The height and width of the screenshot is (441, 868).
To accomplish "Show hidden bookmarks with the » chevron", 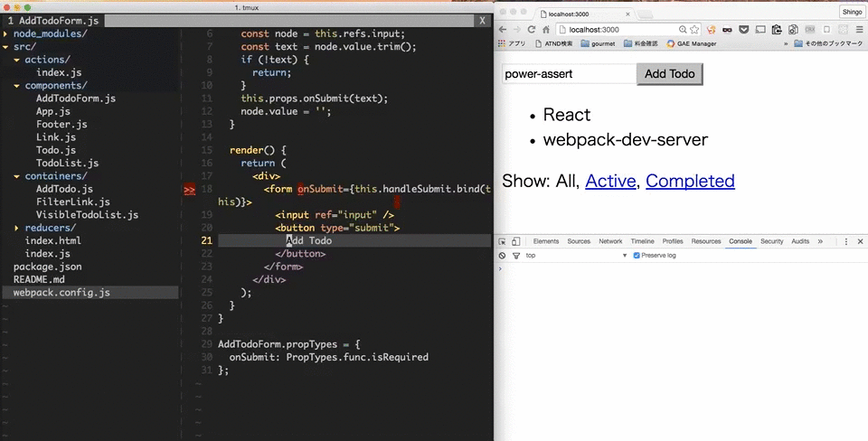I will point(786,43).
